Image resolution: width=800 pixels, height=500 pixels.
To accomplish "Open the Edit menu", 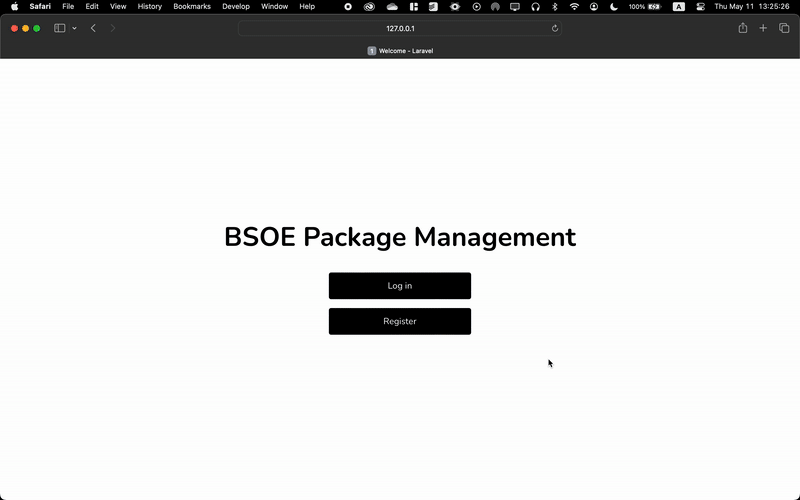I will click(92, 7).
